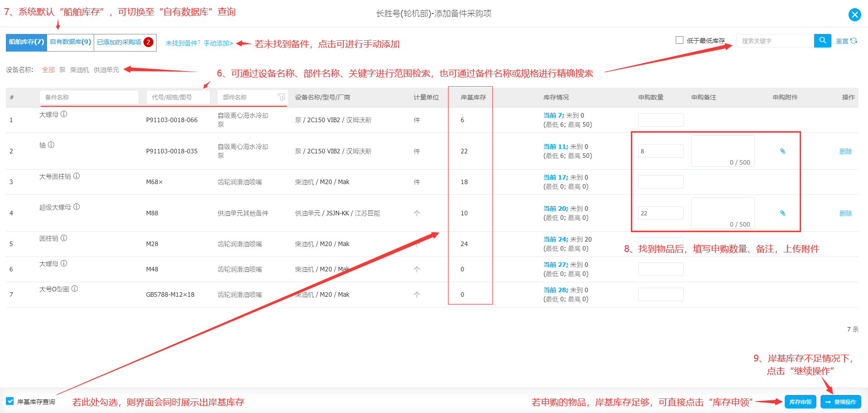Click the M88 specification cell
This screenshot has width=868, height=413.
(x=152, y=213)
